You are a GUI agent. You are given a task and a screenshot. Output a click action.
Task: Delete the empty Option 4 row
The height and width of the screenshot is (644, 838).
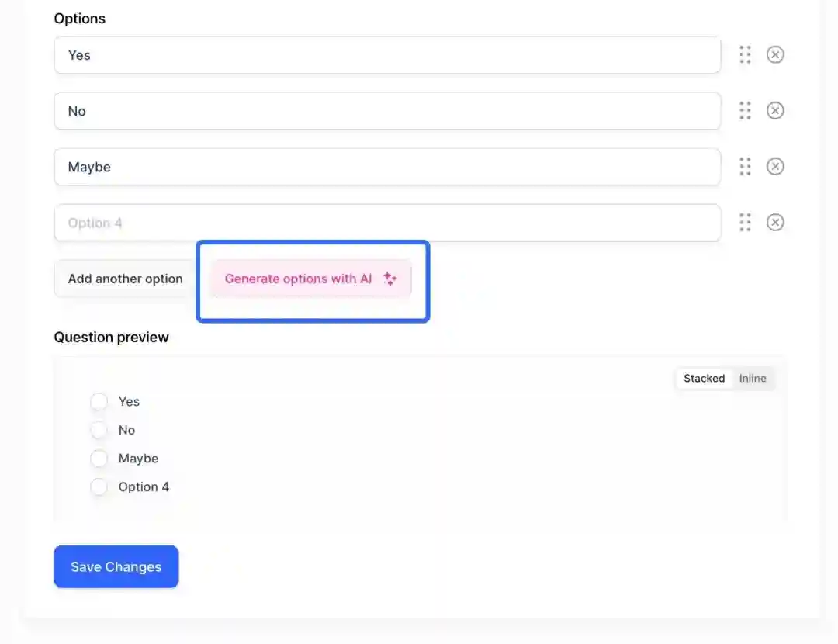[x=775, y=223]
